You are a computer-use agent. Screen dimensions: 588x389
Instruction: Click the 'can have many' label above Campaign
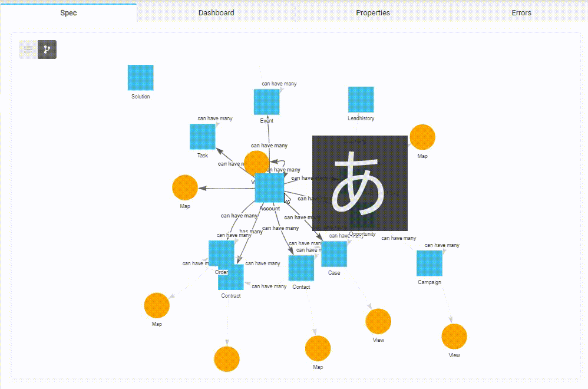[x=442, y=245]
